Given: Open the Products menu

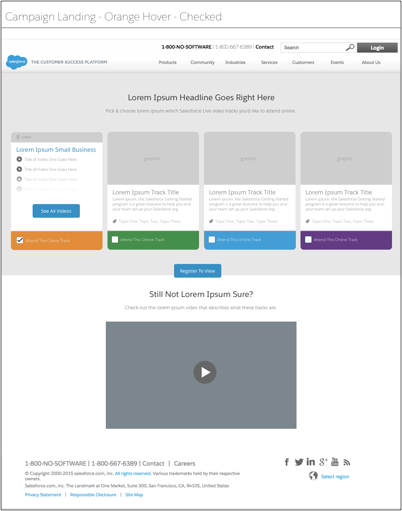Looking at the screenshot, I should pyautogui.click(x=167, y=62).
